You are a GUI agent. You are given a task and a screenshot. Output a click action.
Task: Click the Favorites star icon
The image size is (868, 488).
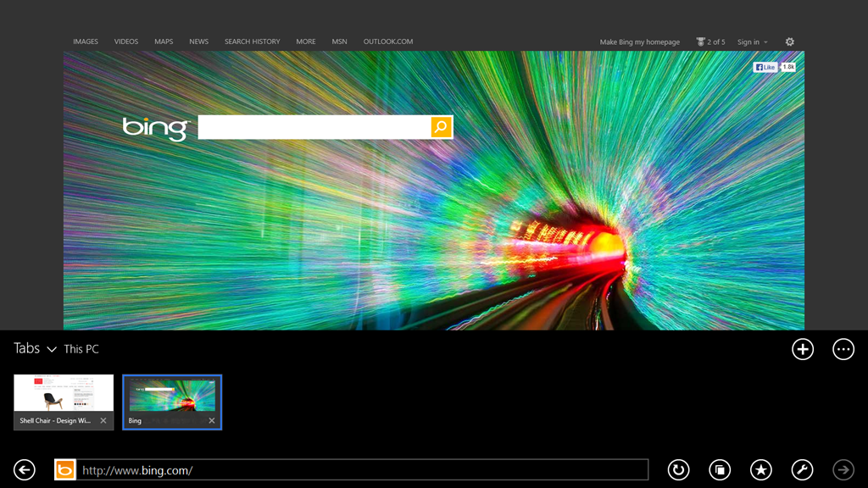[x=761, y=469]
